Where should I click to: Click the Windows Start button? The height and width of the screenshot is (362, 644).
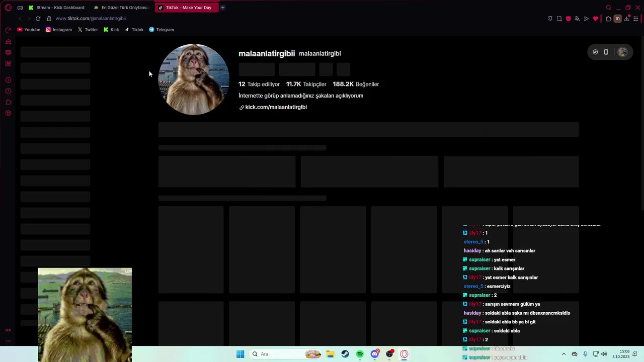pos(240,354)
